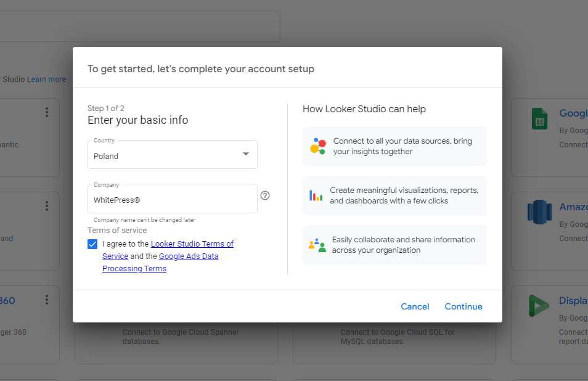This screenshot has width=588, height=381.
Task: Click the data sources connector icon
Action: 318,146
